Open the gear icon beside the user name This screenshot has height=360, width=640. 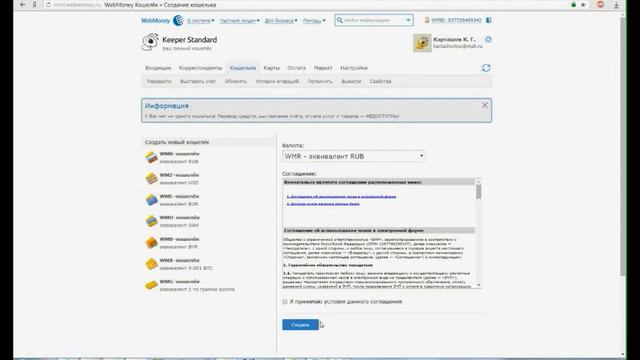point(488,40)
